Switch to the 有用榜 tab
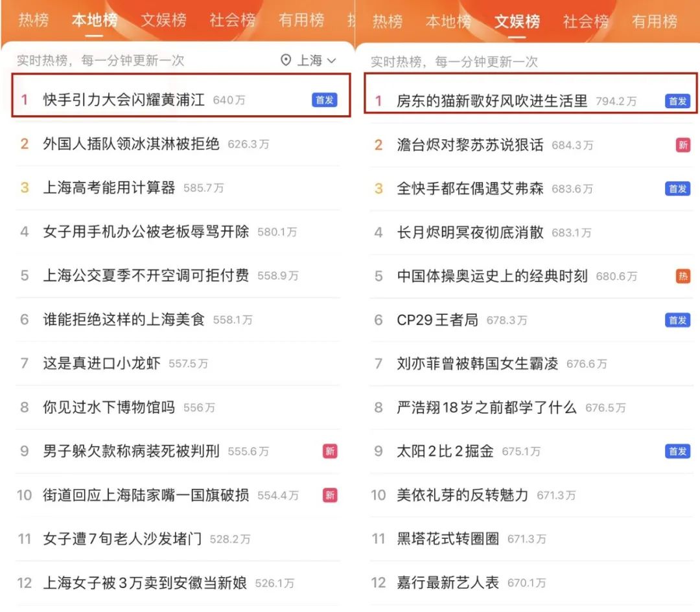The image size is (700, 612). [301, 20]
